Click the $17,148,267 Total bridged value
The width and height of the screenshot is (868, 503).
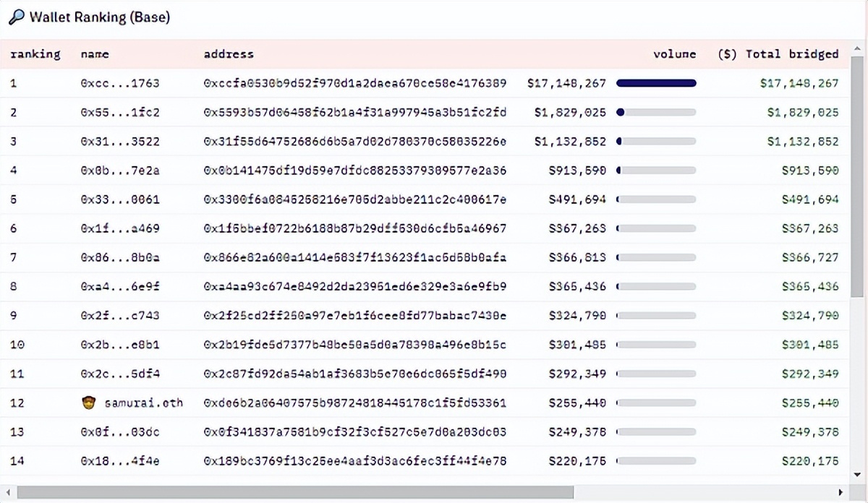coord(799,83)
